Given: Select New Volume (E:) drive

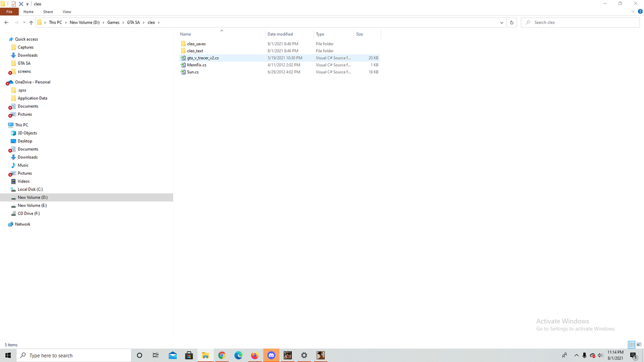Looking at the screenshot, I should click(x=32, y=205).
